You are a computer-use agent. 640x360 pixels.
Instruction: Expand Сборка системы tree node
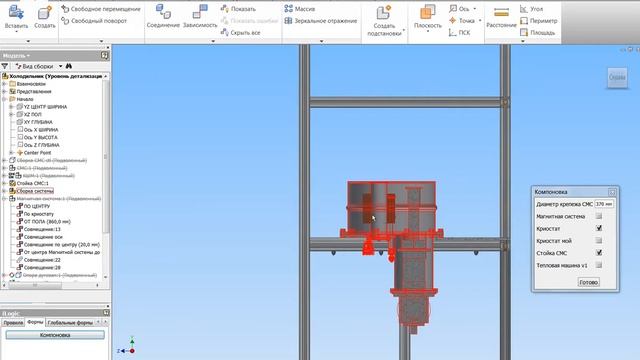[4, 191]
